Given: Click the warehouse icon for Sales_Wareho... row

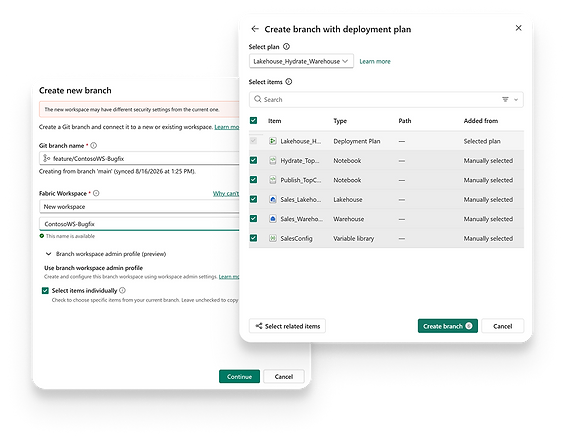Looking at the screenshot, I should tap(273, 219).
